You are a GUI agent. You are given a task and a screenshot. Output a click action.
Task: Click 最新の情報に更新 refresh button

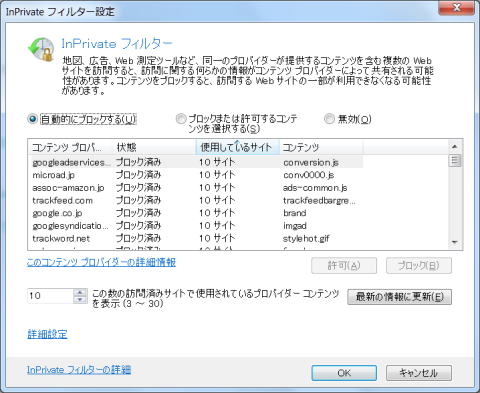(x=399, y=297)
